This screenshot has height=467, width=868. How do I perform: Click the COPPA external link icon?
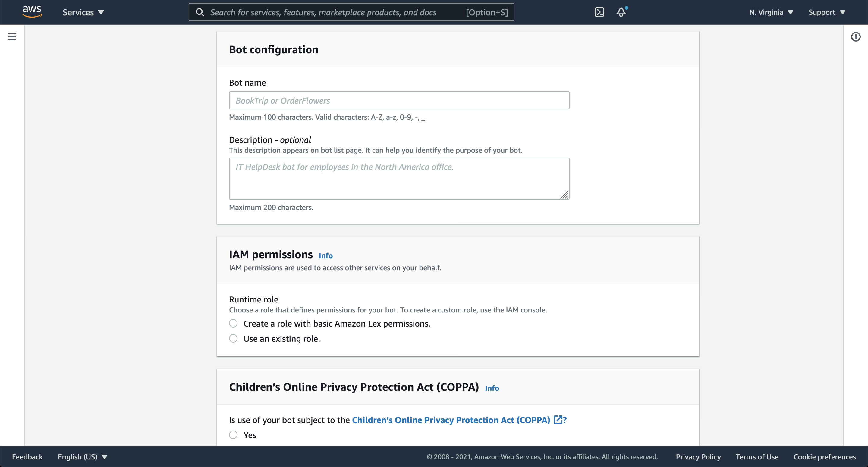[x=558, y=419]
